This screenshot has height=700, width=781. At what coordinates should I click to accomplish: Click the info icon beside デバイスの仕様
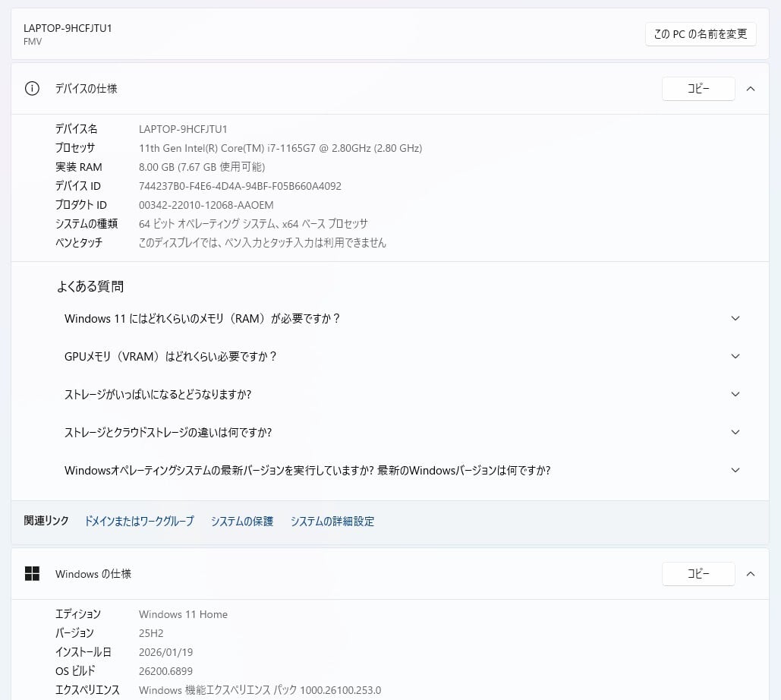32,89
